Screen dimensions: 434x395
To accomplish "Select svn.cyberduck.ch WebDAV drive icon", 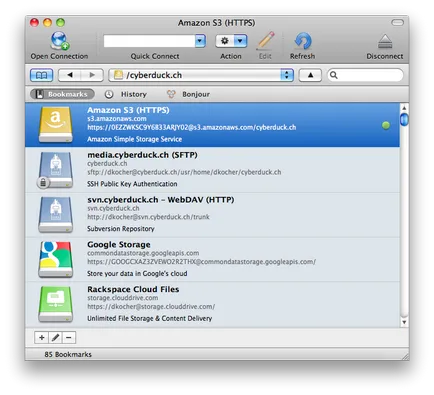I will [x=56, y=214].
